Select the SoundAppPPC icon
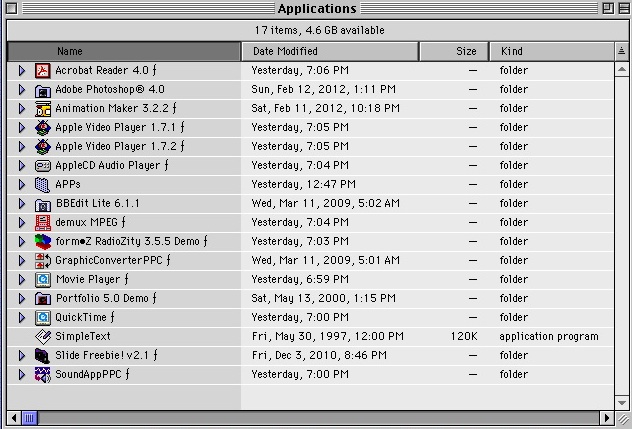The image size is (632, 429). click(x=42, y=375)
